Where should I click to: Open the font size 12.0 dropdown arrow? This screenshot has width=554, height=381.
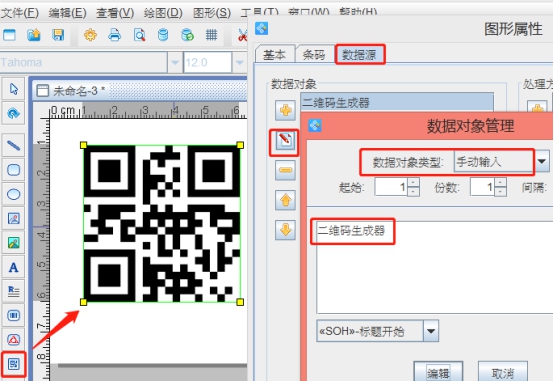point(239,63)
